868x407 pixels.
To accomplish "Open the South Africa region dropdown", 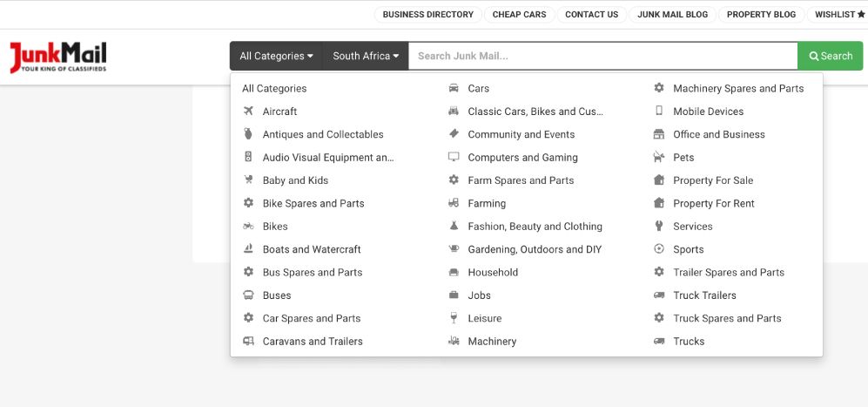I will 366,56.
